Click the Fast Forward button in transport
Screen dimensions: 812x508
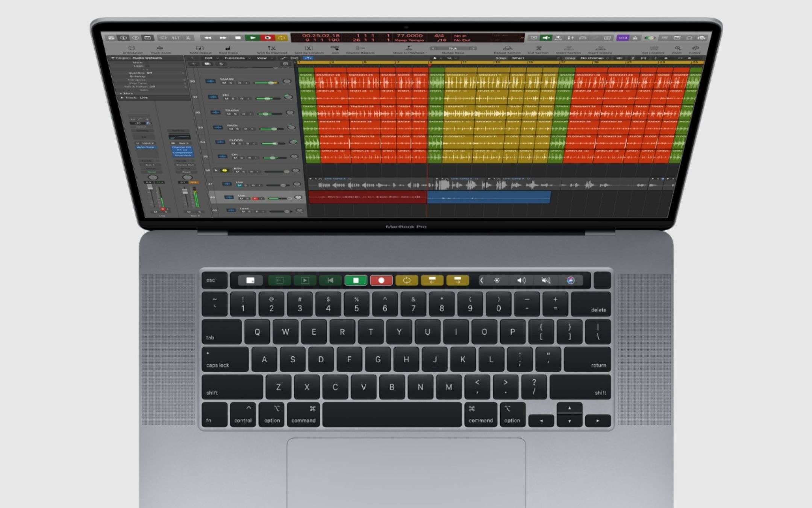click(223, 38)
